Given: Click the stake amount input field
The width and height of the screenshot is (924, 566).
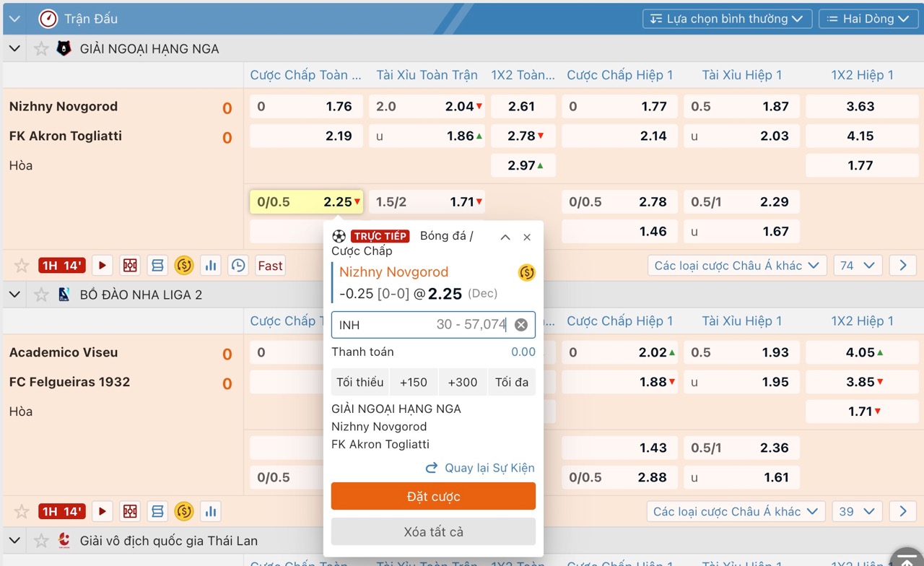Looking at the screenshot, I should click(x=433, y=325).
